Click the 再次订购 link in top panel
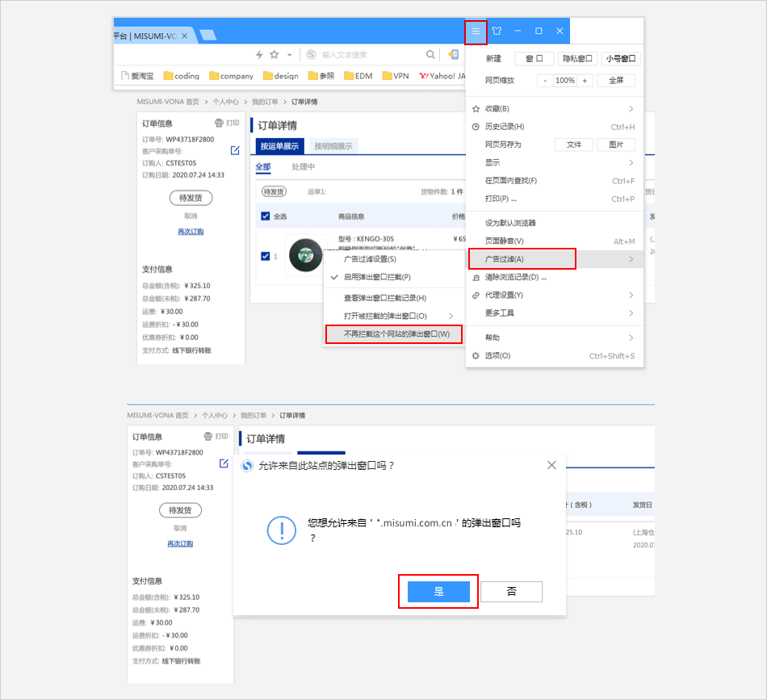767x700 pixels. point(191,232)
